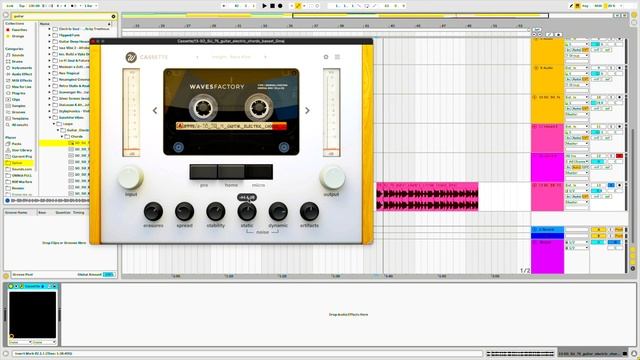Click the Wavesfactory logo in Cassette
The image size is (640, 360).
[131, 57]
